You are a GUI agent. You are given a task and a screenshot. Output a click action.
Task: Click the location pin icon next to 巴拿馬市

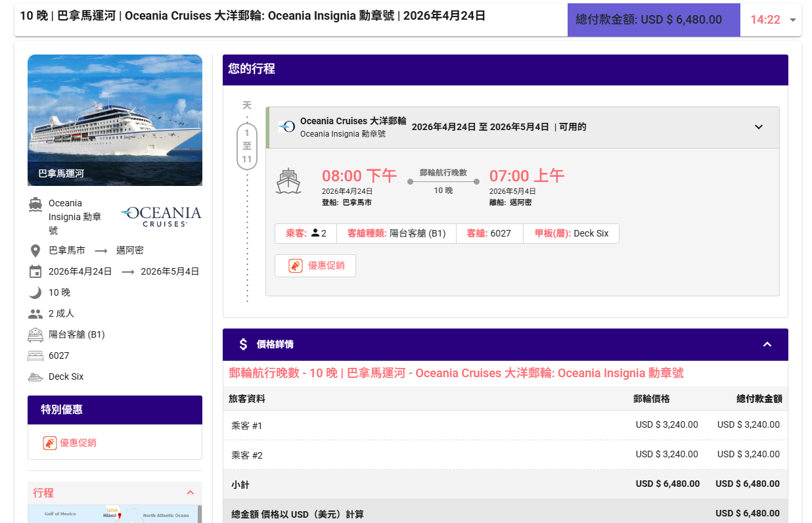[x=35, y=250]
